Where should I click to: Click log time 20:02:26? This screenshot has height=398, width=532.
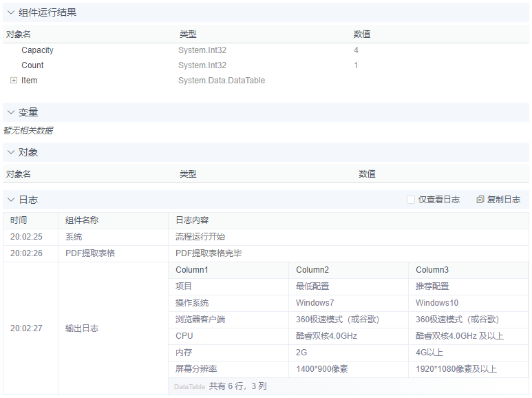click(26, 253)
